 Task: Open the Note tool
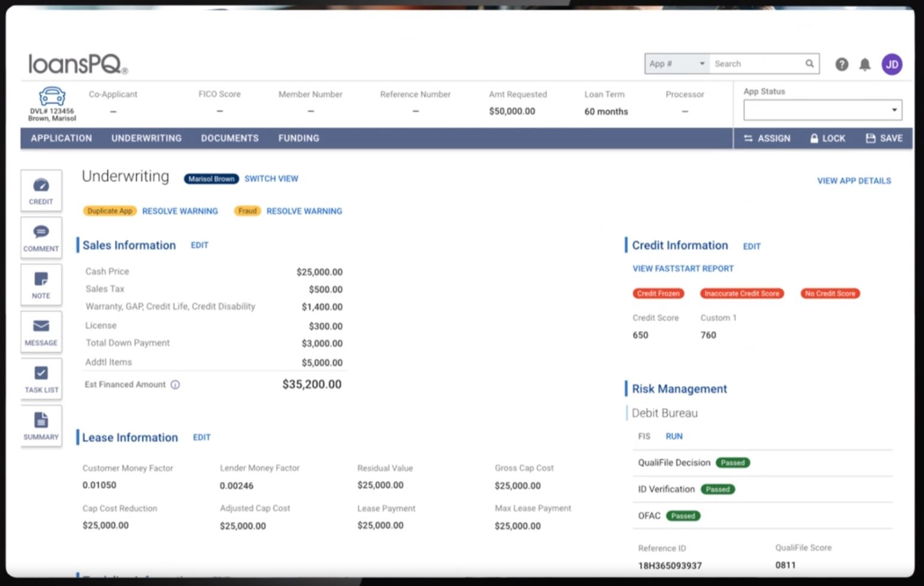pyautogui.click(x=41, y=285)
